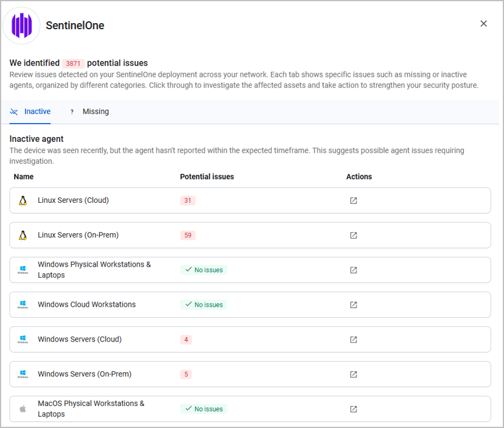Open external link for Linux Servers (On-Prem)
The width and height of the screenshot is (504, 428).
353,235
